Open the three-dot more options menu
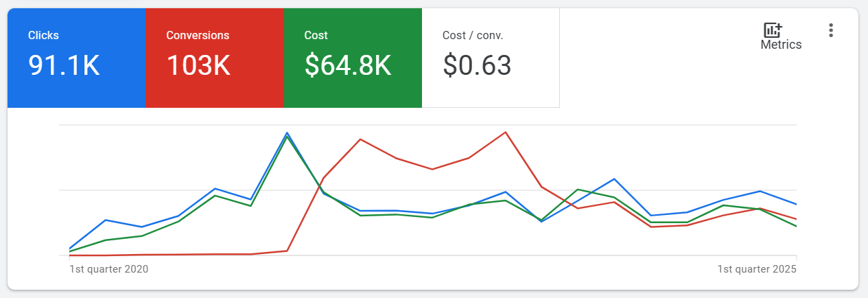Screen dimensions: 868x298 [831, 30]
